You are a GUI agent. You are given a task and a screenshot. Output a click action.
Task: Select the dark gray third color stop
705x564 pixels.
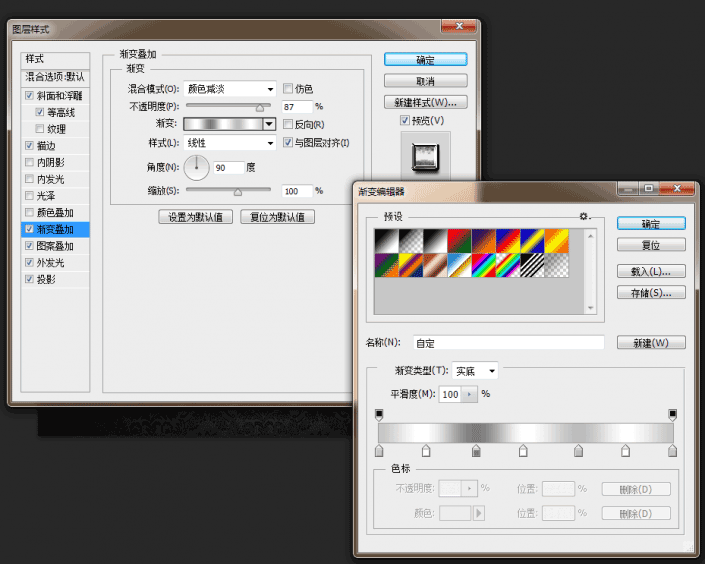pos(476,451)
